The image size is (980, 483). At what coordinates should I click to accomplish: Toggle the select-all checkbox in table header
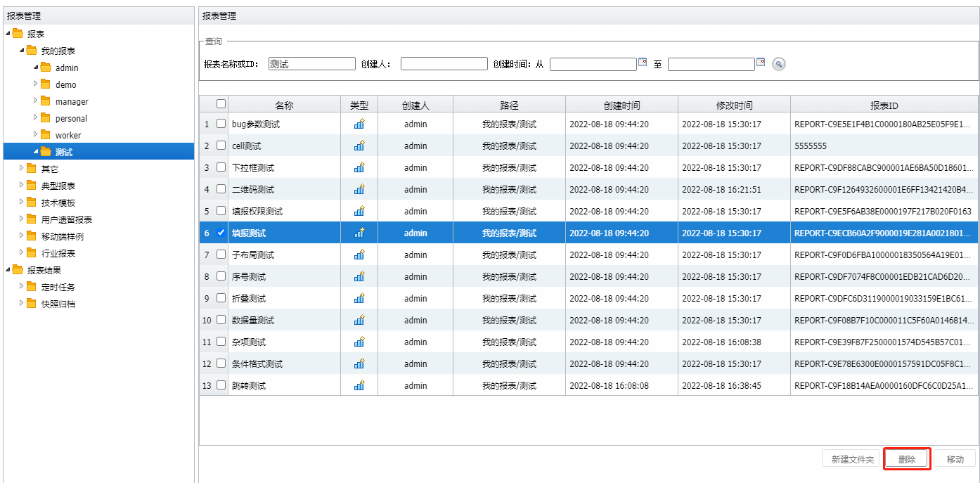(221, 104)
